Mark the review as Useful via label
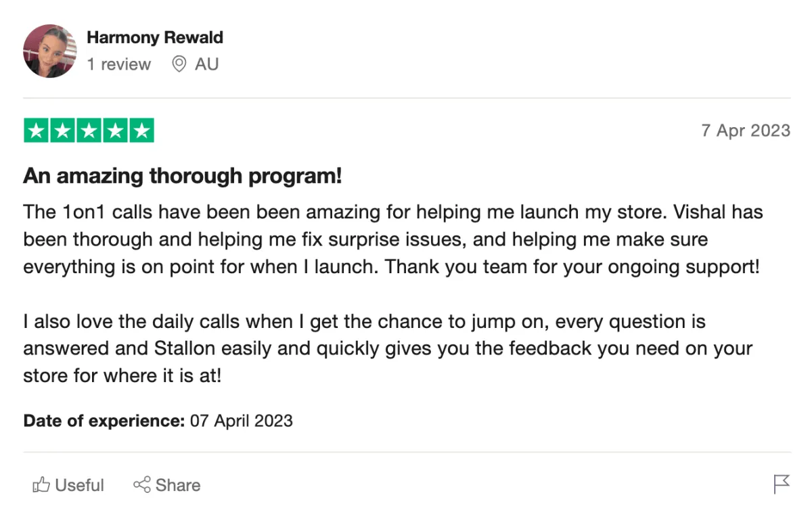 click(x=80, y=486)
